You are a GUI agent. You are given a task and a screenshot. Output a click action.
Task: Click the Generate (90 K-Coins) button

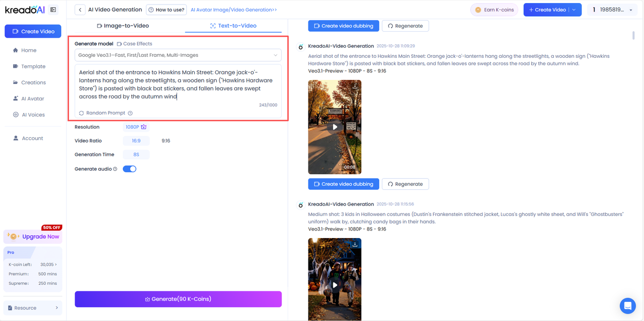(x=178, y=299)
